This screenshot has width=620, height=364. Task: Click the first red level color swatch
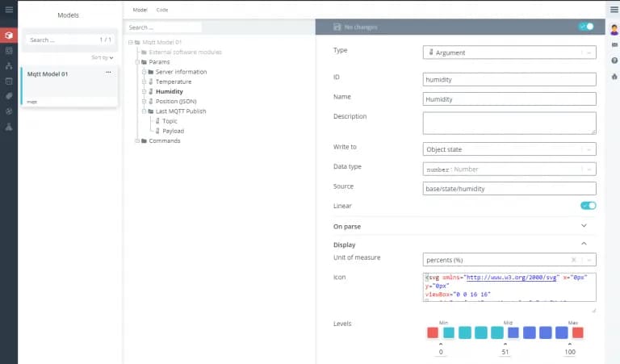433,333
